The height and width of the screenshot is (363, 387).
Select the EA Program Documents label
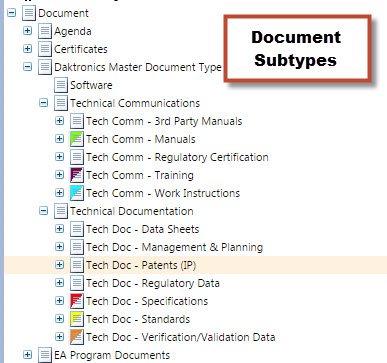(x=112, y=356)
